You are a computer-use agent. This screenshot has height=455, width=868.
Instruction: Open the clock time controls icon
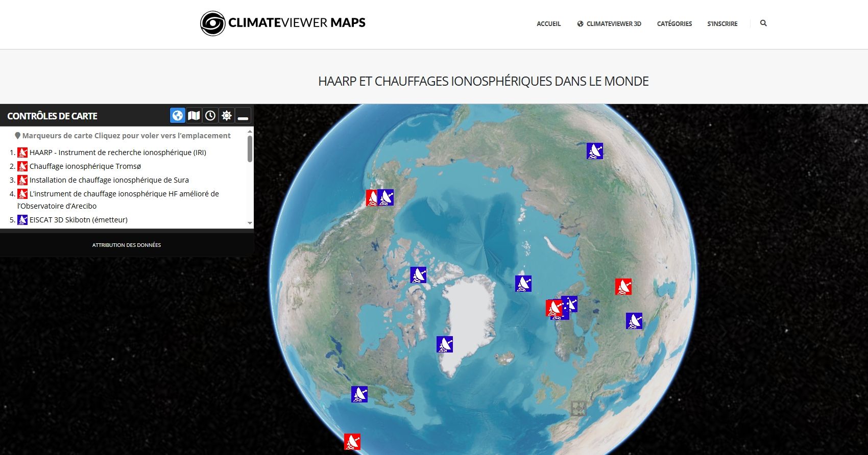coord(210,116)
